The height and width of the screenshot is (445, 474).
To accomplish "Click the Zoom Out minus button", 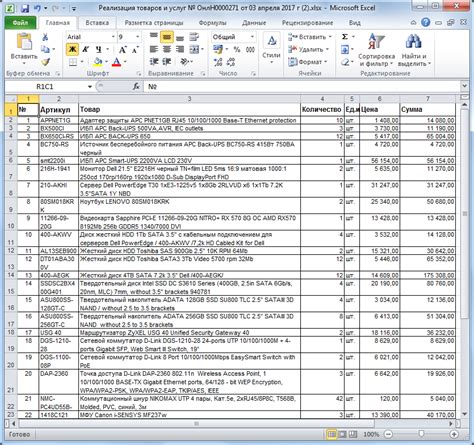I will (388, 434).
